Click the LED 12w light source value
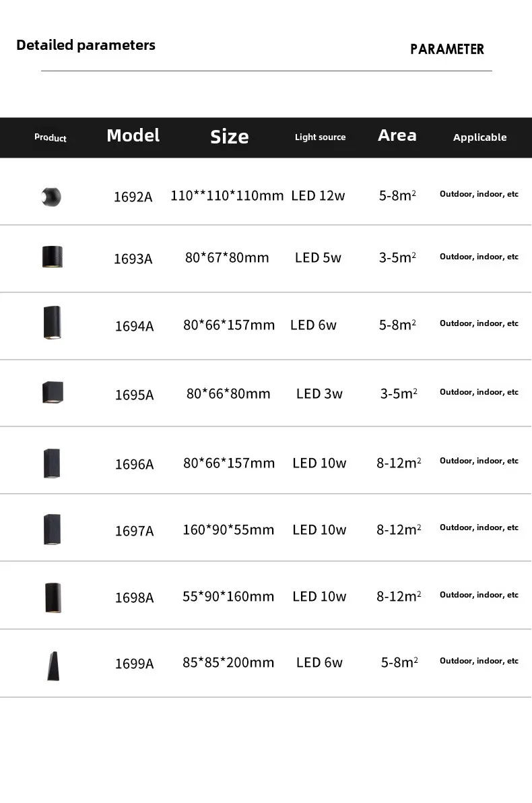This screenshot has width=532, height=803. [x=318, y=195]
